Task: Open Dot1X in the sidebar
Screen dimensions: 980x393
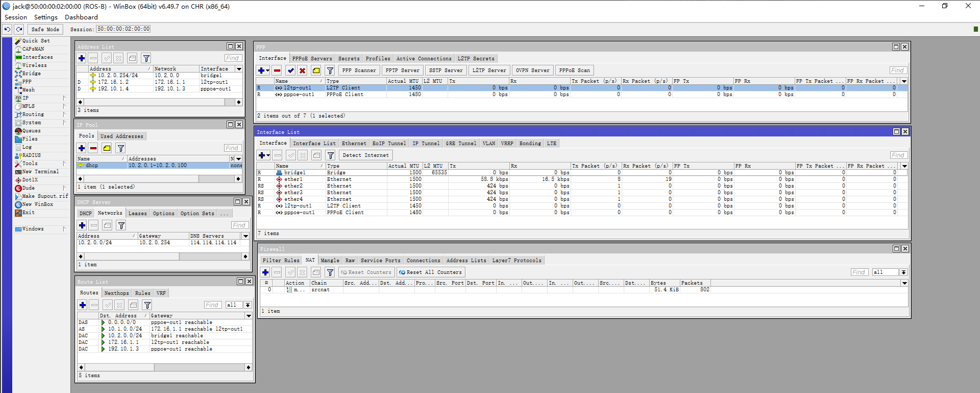Action: point(30,180)
